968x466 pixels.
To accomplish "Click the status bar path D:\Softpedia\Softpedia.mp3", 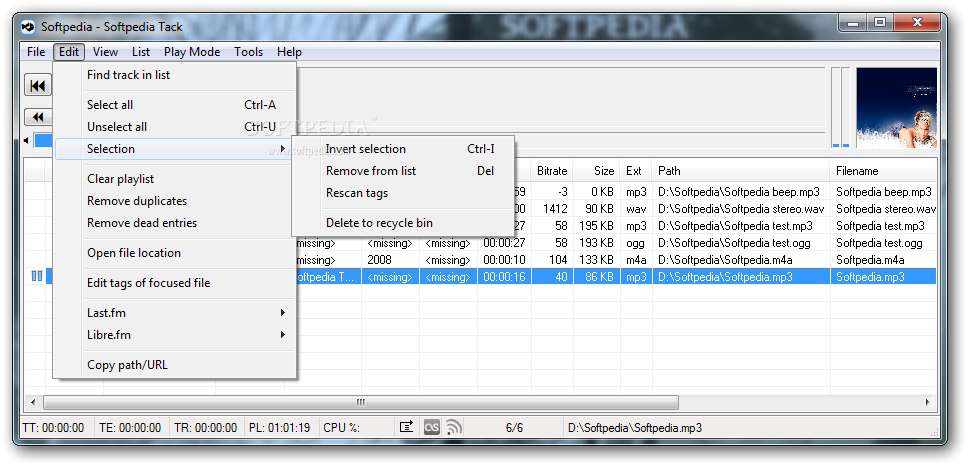I will (x=635, y=428).
